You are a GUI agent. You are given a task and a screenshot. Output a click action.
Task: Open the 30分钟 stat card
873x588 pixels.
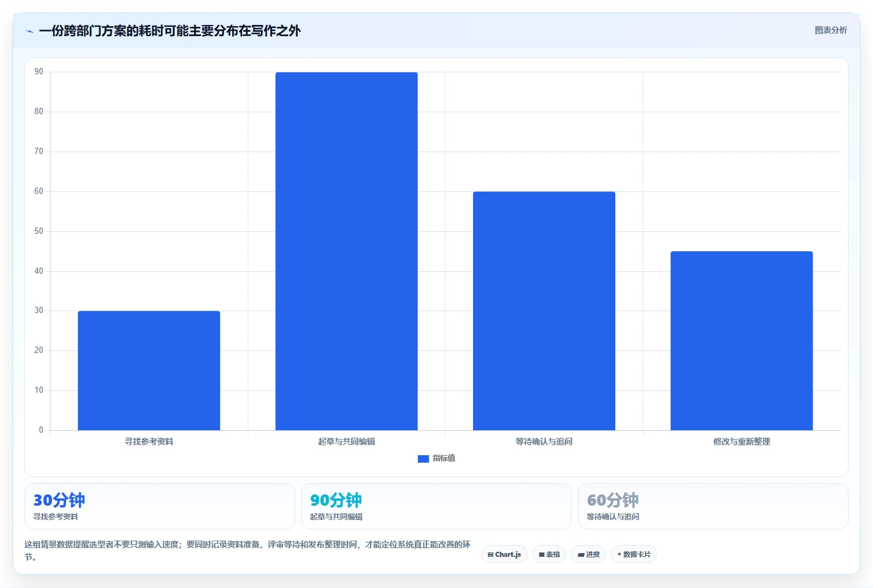pyautogui.click(x=160, y=506)
